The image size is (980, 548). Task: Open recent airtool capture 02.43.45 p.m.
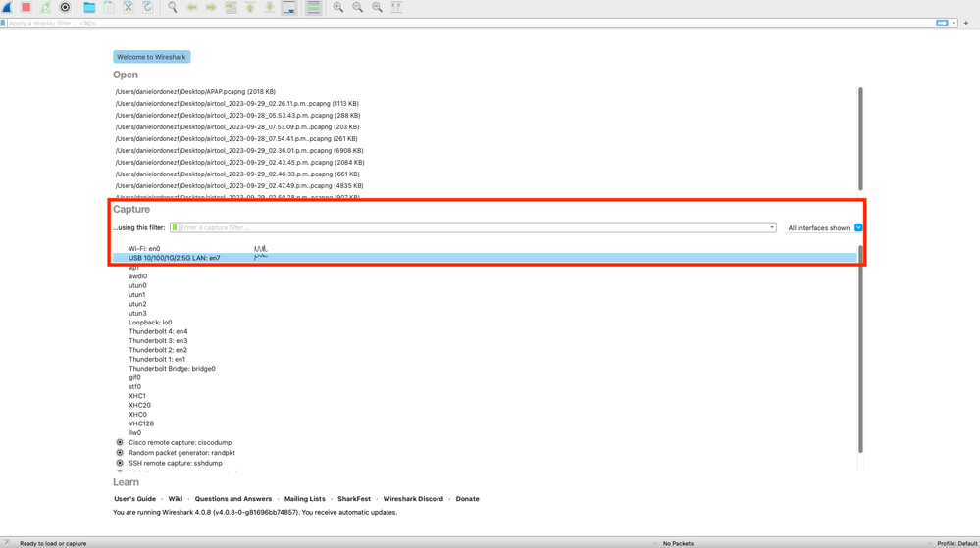coord(239,163)
